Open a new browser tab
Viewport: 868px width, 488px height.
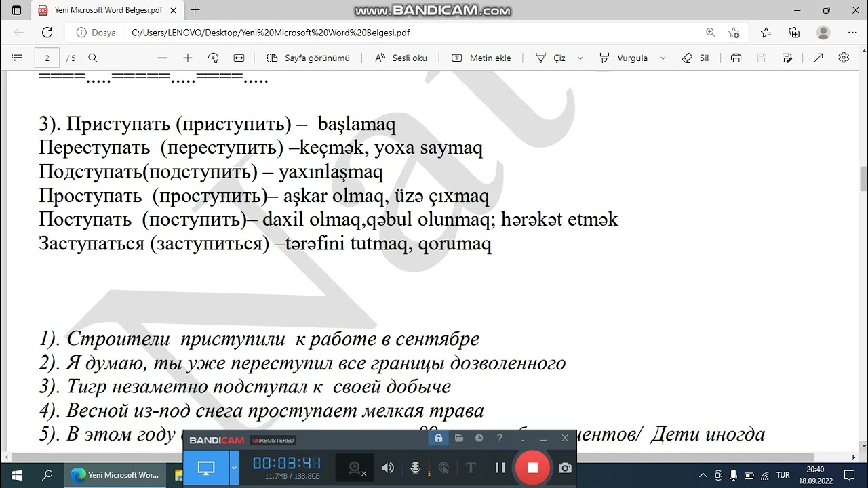(195, 10)
